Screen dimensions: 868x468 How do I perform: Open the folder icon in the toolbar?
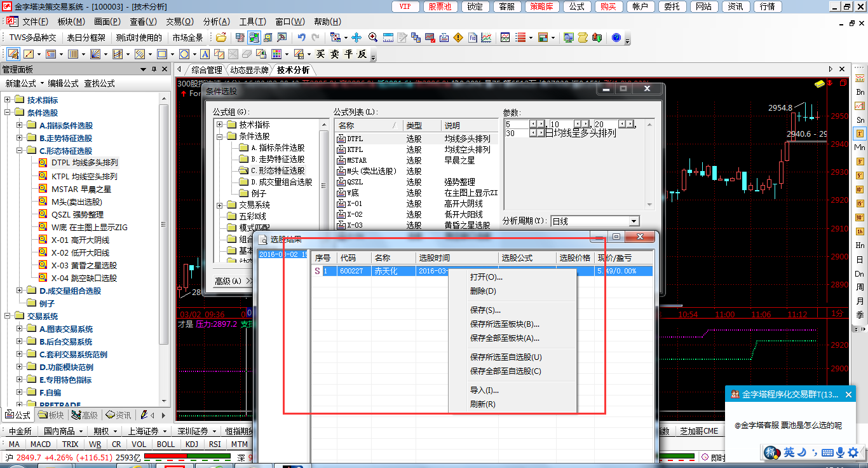click(x=220, y=38)
